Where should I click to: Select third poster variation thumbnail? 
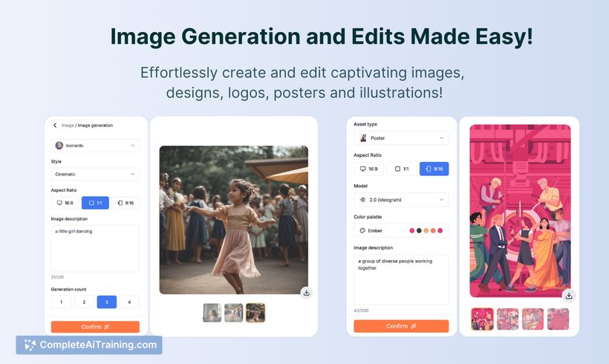[533, 319]
